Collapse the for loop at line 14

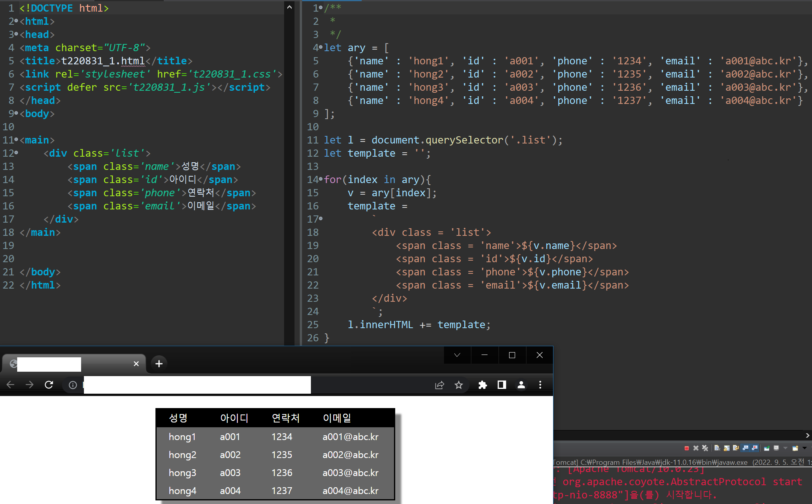click(x=320, y=179)
